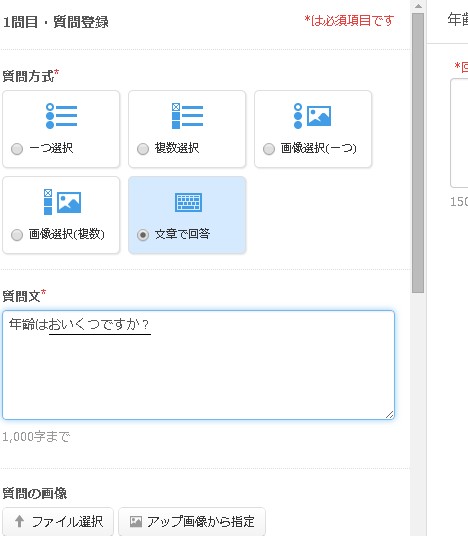Click the multiple-choice checklist icon
Image resolution: width=468 pixels, height=536 pixels.
tap(187, 116)
